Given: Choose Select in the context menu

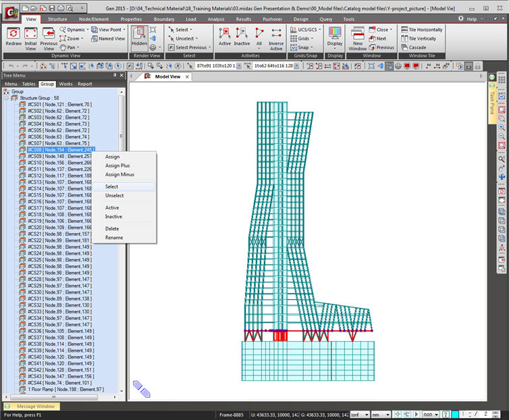Looking at the screenshot, I should [x=111, y=187].
